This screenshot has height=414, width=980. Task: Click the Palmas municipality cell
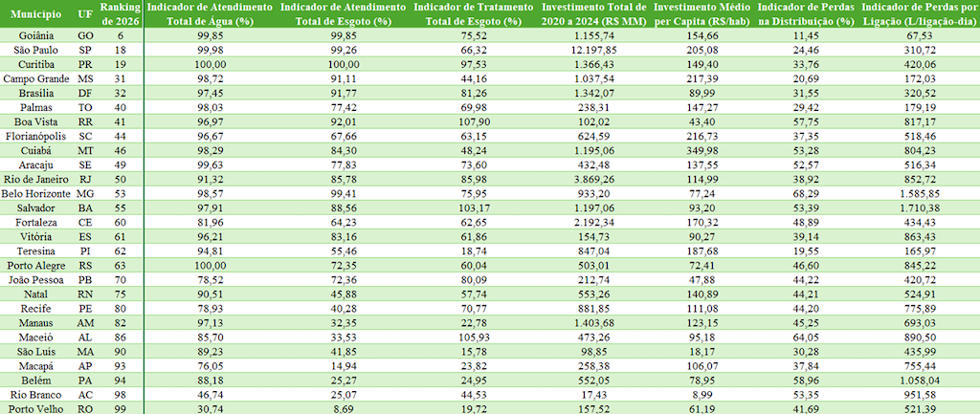pos(36,107)
